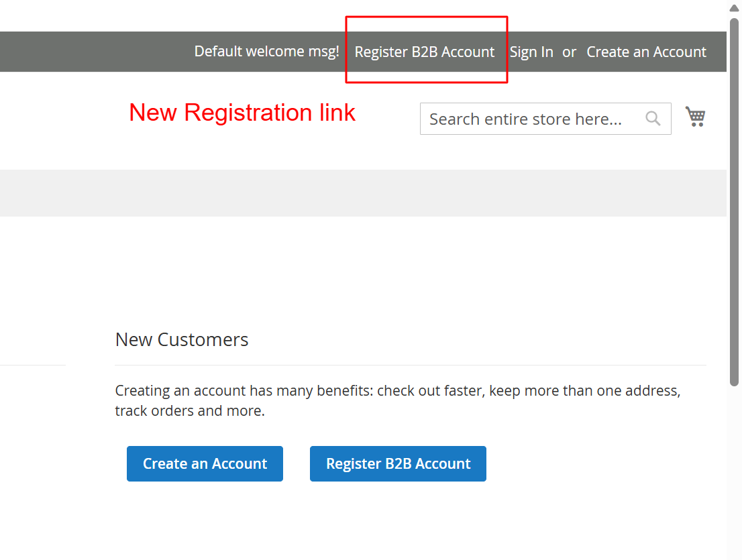Open Register B2B Account header link
This screenshot has height=560, width=742.
[x=425, y=52]
